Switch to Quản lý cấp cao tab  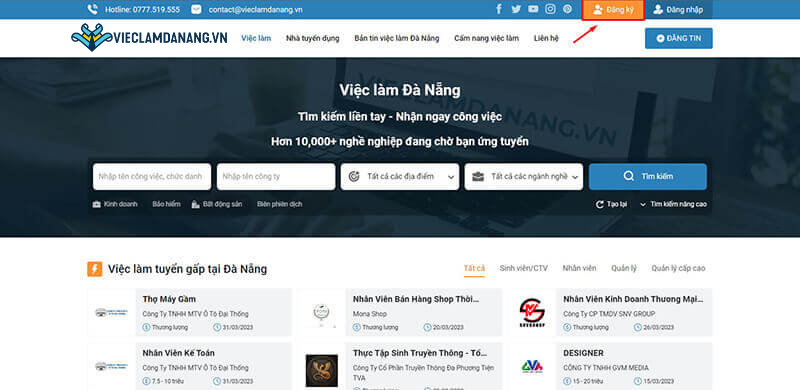click(678, 268)
